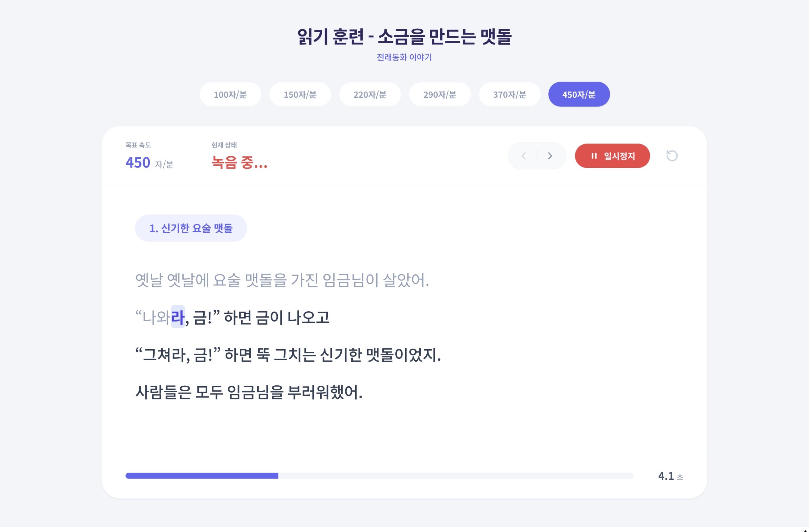Switch to 290자/분 reading pace
Viewport: 809px width, 532px height.
(440, 94)
